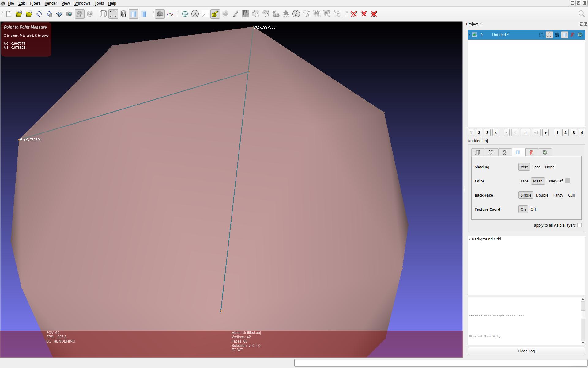Click the Georeferencing tool icon

pos(286,14)
